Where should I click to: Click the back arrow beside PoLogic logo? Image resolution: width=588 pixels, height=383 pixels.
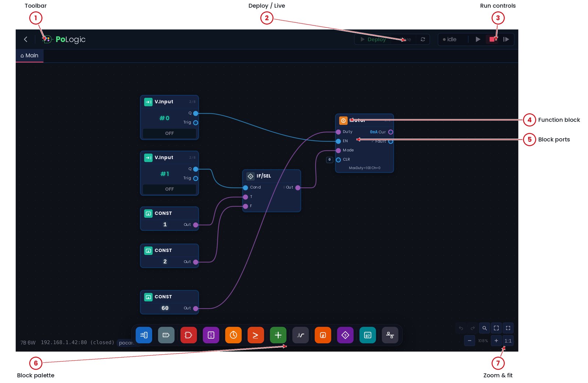[x=26, y=39]
